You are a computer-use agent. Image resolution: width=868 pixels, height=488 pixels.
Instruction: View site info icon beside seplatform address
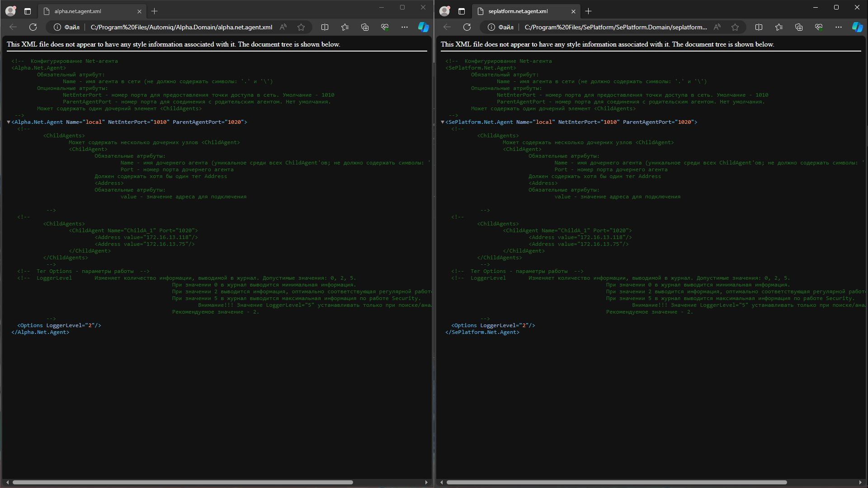click(491, 27)
